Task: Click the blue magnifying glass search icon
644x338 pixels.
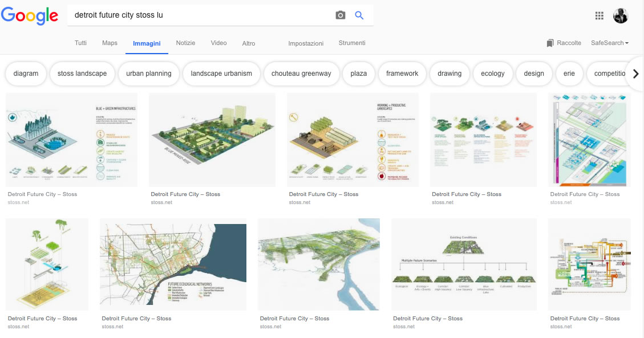Action: pyautogui.click(x=359, y=15)
